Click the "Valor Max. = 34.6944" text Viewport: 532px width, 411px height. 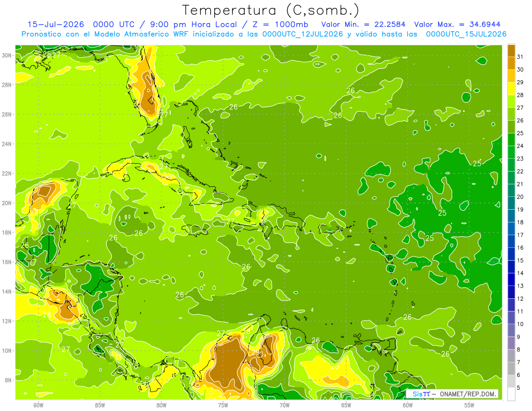pos(458,24)
